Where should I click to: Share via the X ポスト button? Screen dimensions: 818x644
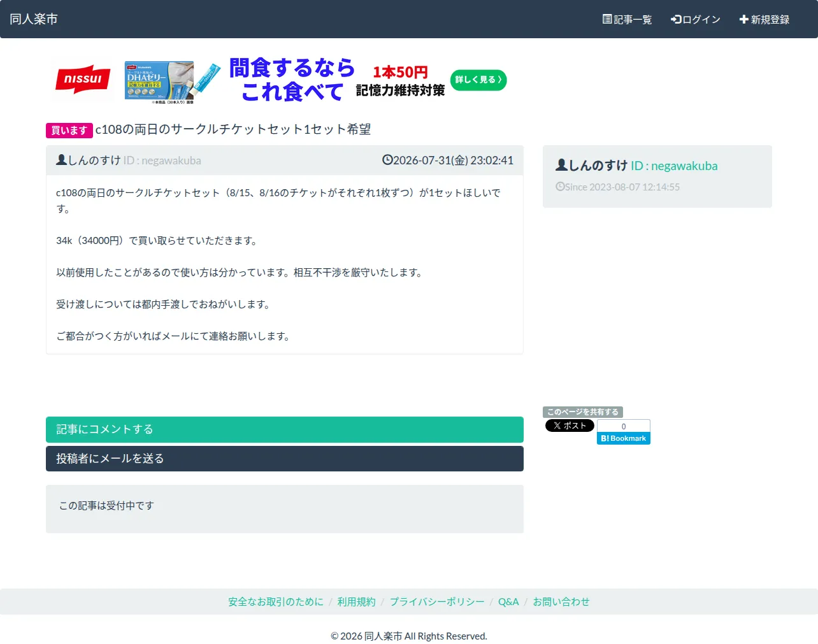point(570,426)
